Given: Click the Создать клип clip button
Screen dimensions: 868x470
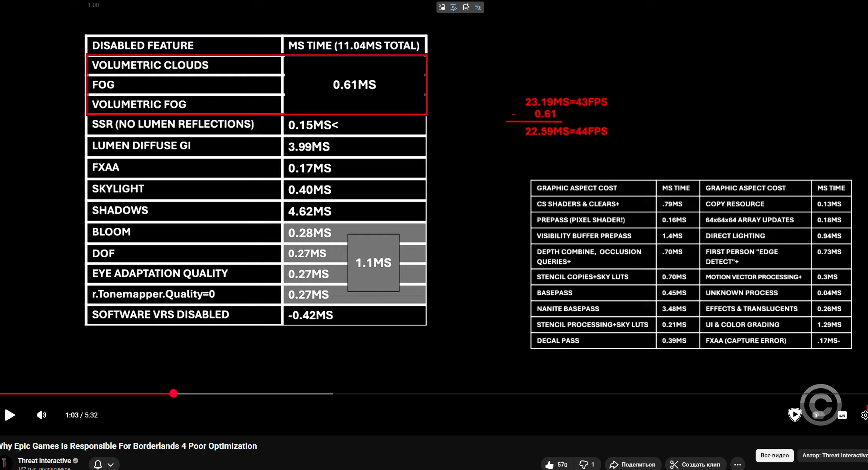Looking at the screenshot, I should [x=695, y=464].
